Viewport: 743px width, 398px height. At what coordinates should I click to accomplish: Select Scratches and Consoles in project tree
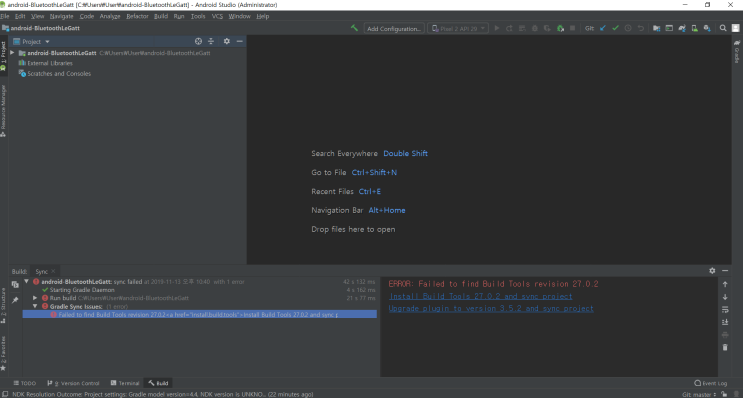click(x=54, y=73)
